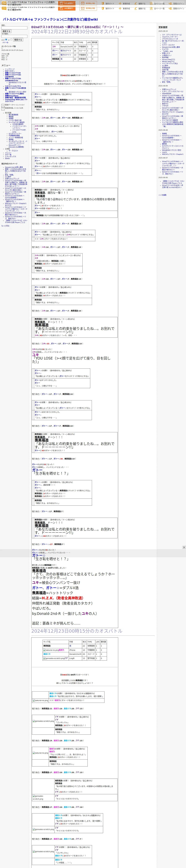Open 会議室 bulletin board link

(11, 119)
